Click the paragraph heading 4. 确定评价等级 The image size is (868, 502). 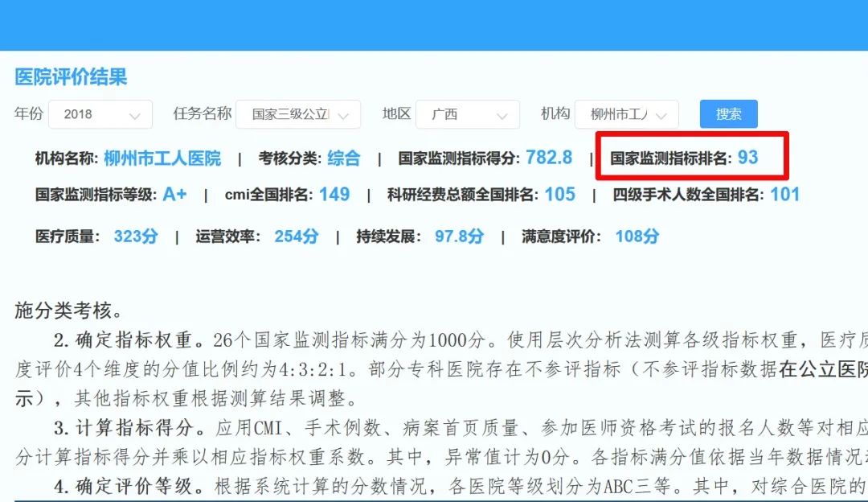click(x=129, y=487)
